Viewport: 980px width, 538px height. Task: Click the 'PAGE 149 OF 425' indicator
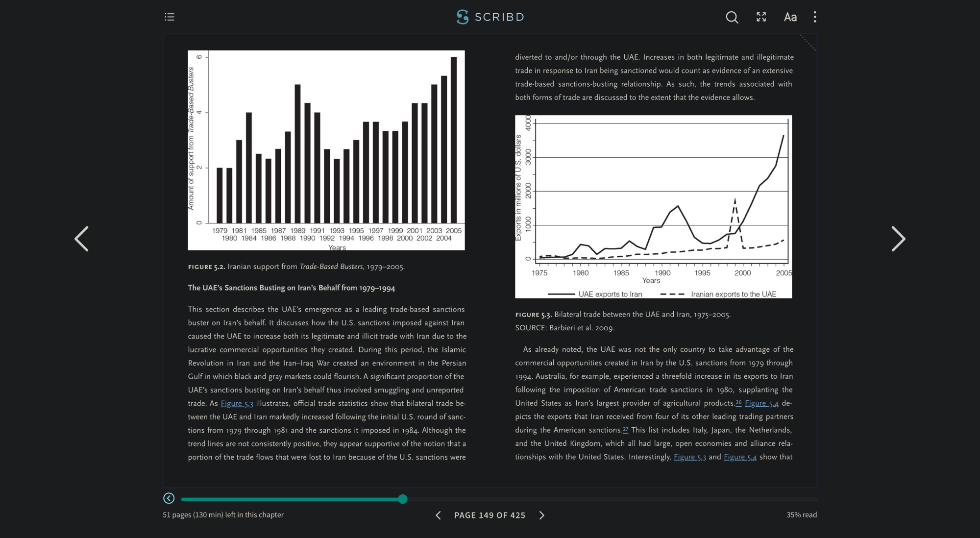[490, 515]
